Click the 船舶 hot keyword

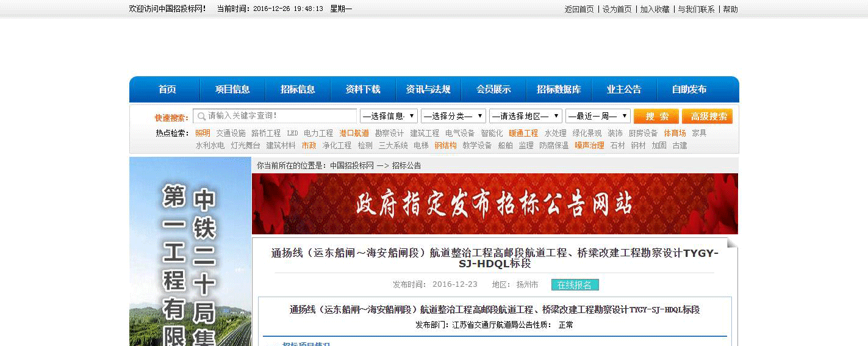pos(505,146)
